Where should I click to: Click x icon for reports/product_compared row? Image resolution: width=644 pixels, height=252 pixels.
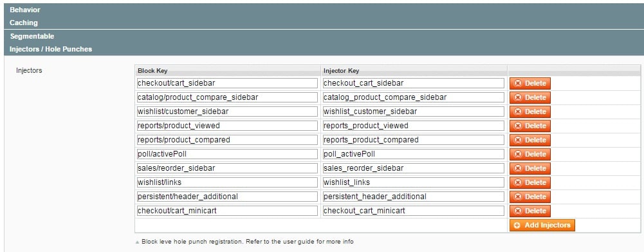click(517, 140)
